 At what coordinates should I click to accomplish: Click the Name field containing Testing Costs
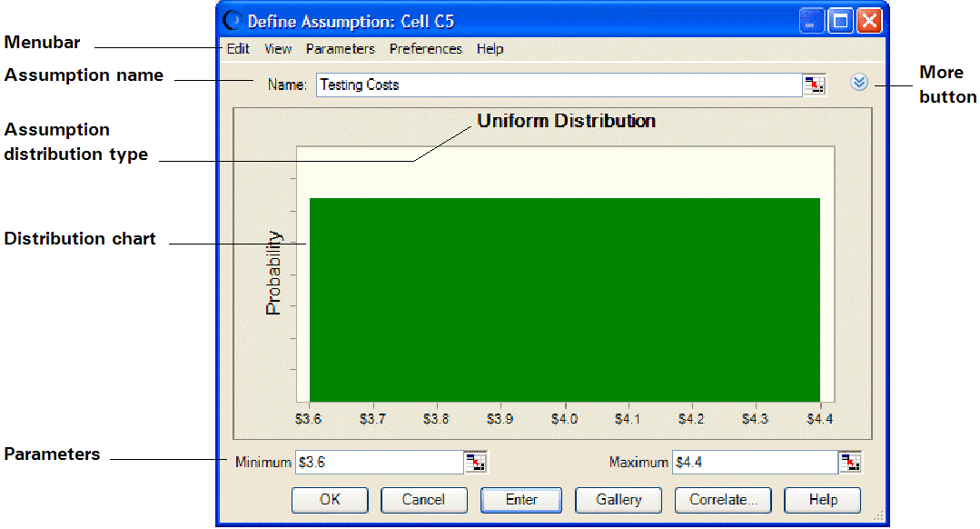(x=559, y=85)
